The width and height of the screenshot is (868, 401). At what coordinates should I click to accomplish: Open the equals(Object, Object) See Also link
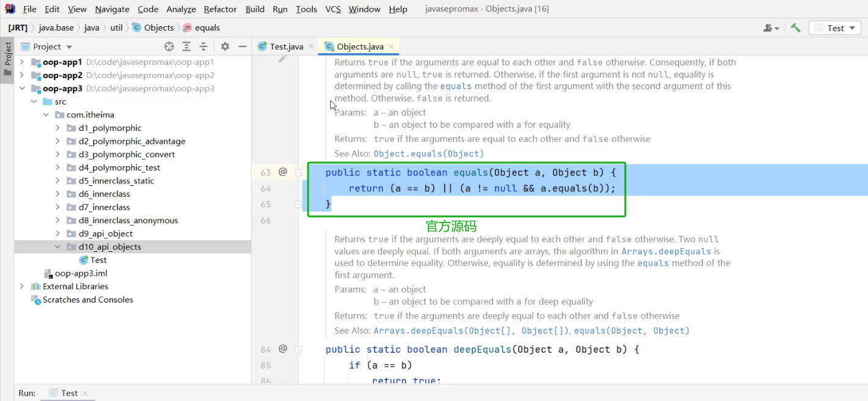631,331
